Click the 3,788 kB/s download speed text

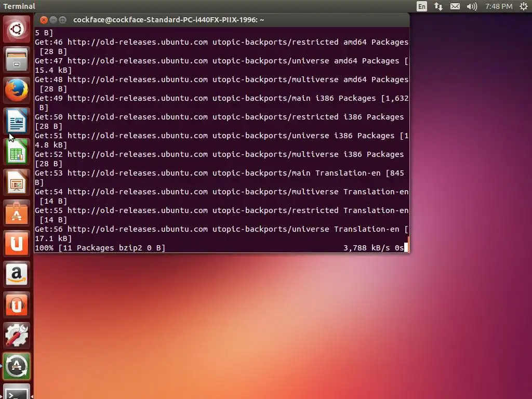click(x=366, y=248)
